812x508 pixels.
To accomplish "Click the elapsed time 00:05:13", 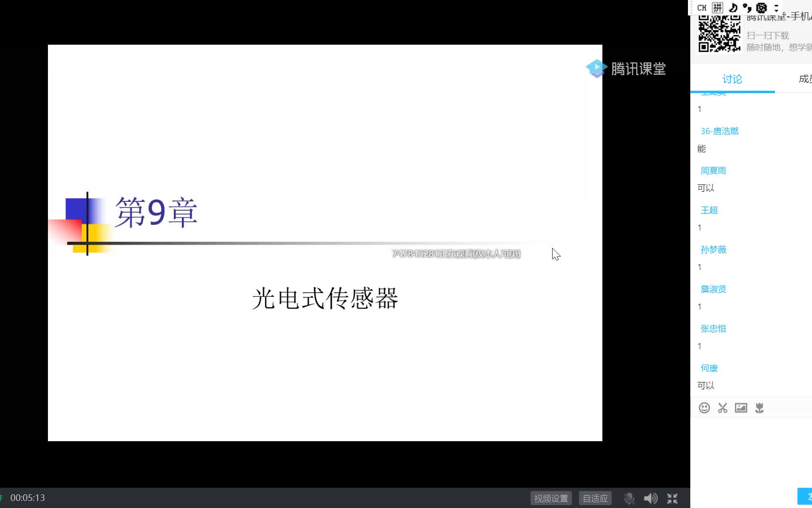I will click(28, 498).
